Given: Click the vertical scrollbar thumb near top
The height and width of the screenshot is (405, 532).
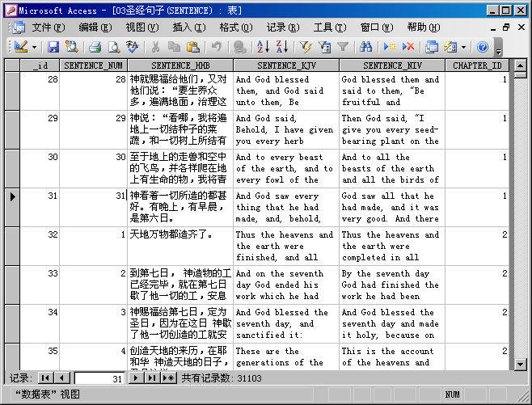Looking at the screenshot, I should tap(521, 74).
